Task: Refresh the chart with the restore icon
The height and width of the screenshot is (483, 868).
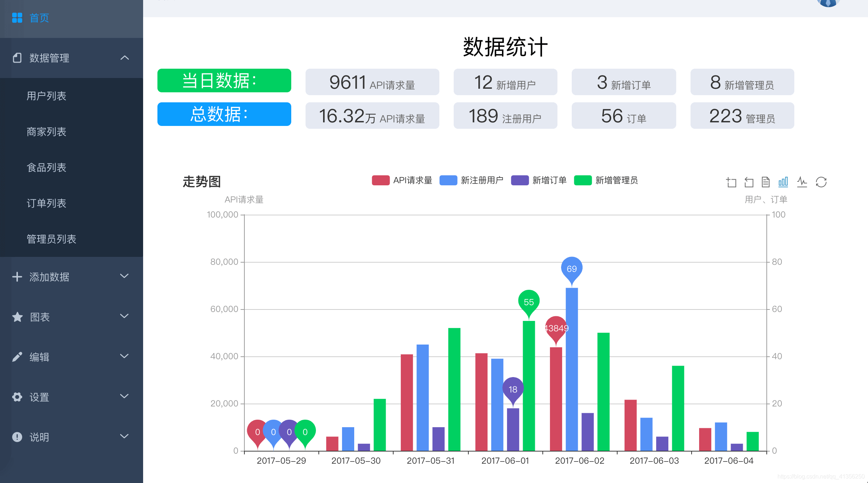Action: pos(822,182)
